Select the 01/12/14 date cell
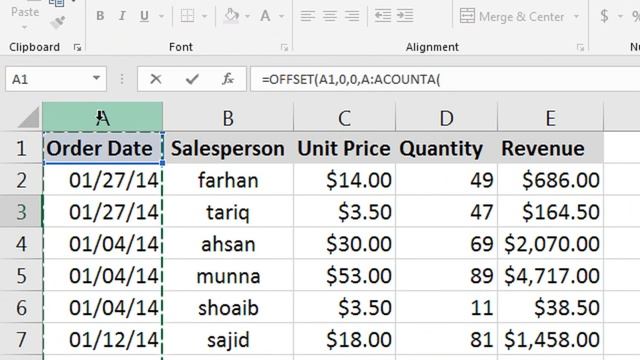The image size is (640, 360). pos(102,339)
